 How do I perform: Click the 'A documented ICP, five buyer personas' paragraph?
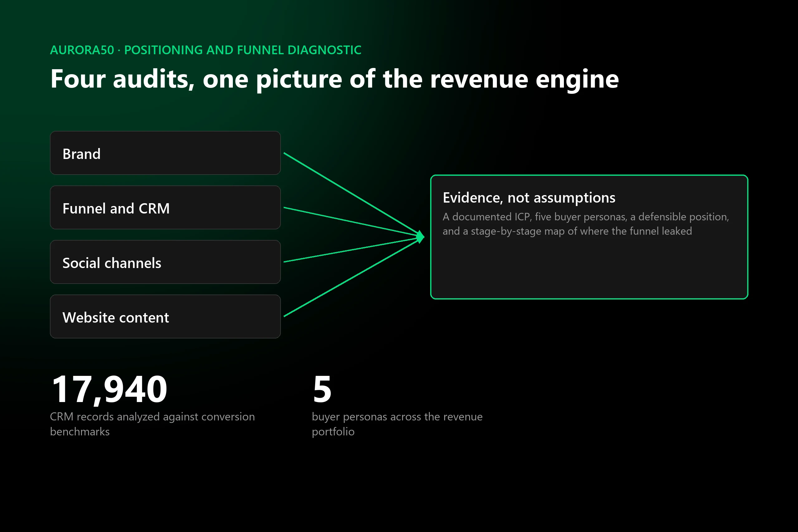tap(586, 224)
